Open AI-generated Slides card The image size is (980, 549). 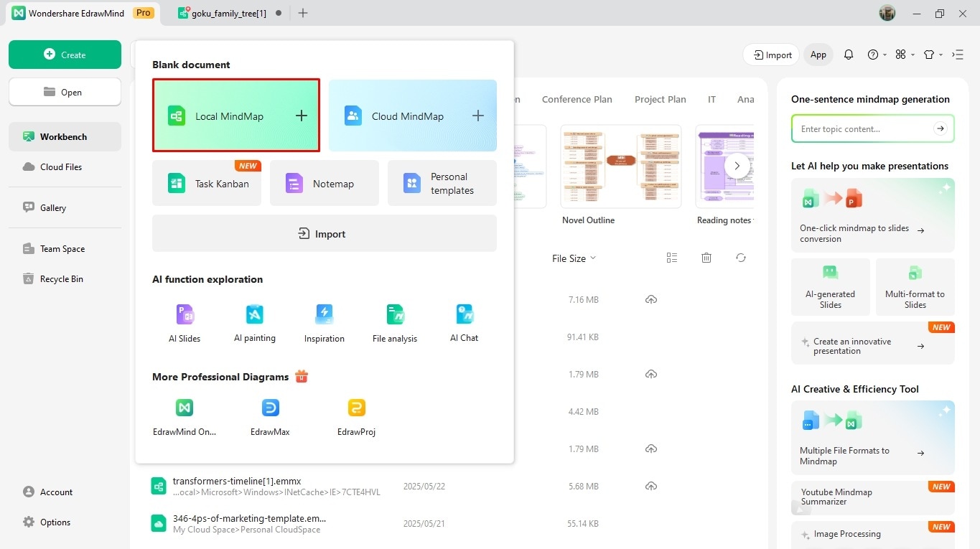coord(831,287)
